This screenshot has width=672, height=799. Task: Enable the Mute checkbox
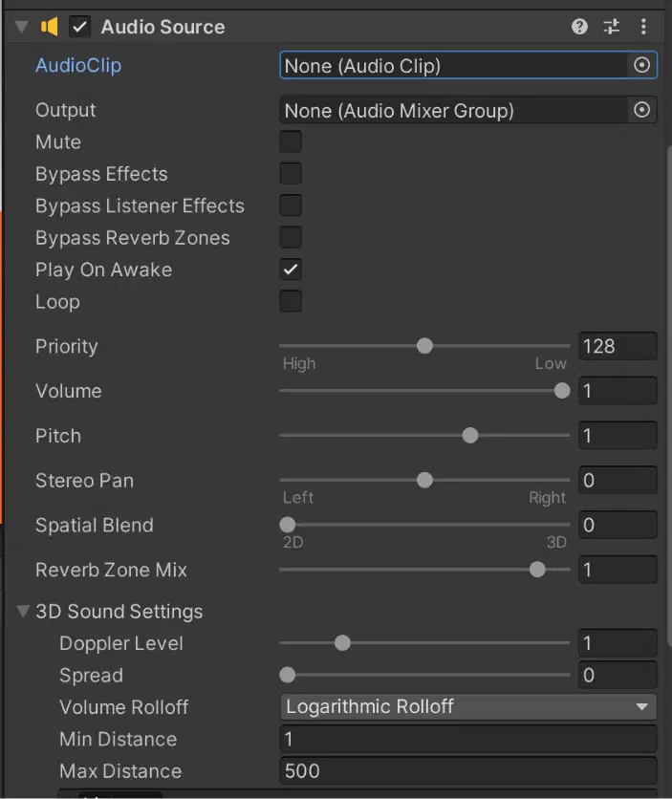pyautogui.click(x=291, y=141)
